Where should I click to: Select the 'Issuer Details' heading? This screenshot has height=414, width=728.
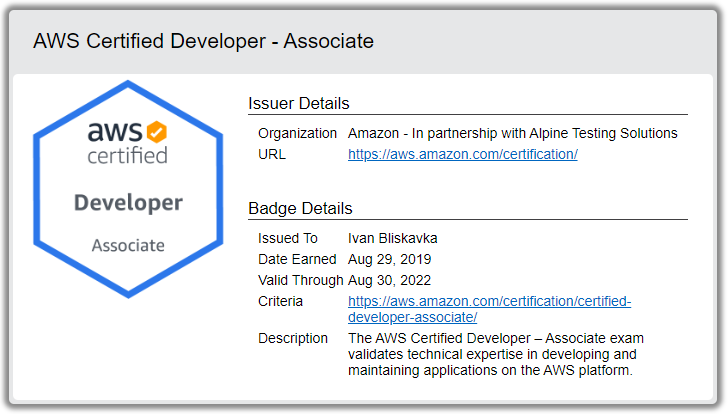299,104
